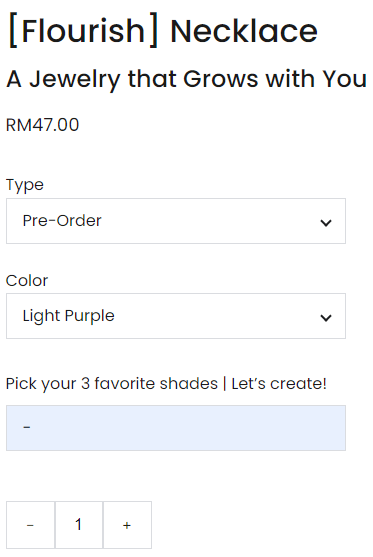The height and width of the screenshot is (557, 373).
Task: Open the Type dropdown showing Pre-Order
Action: (176, 221)
